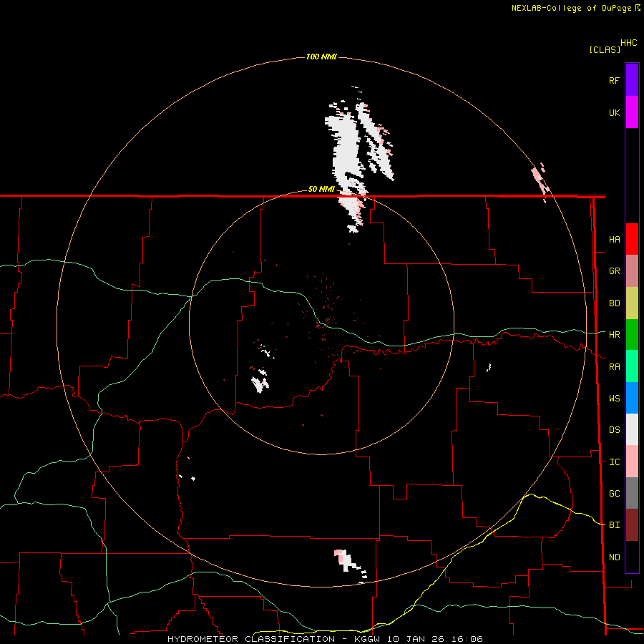The width and height of the screenshot is (644, 644).
Task: Click the HA red legend swatch
Action: point(632,239)
